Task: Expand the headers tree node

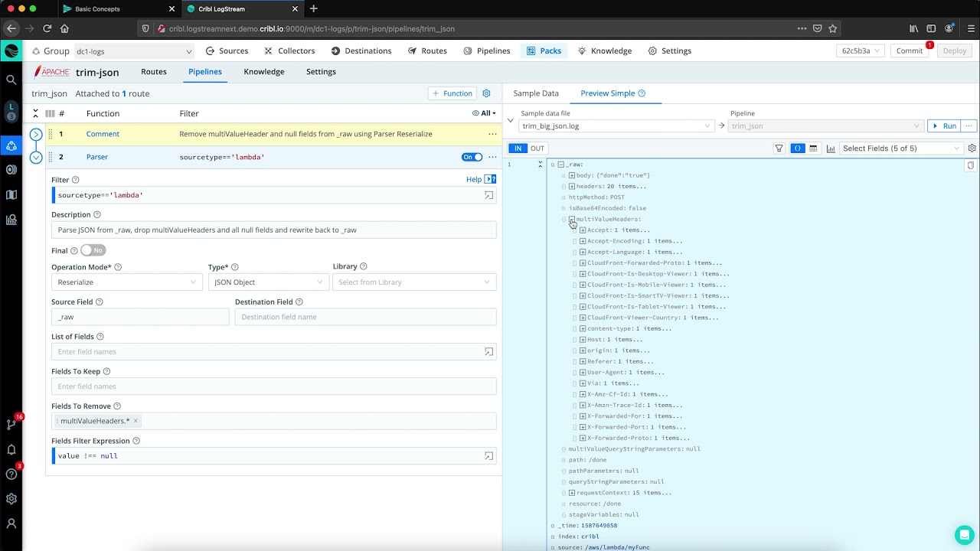Action: [x=572, y=187]
